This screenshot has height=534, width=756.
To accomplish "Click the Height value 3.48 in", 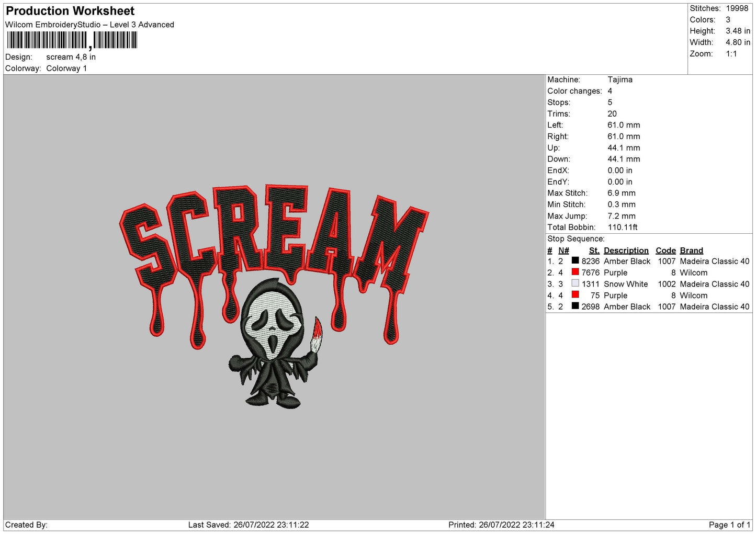I will (x=738, y=31).
